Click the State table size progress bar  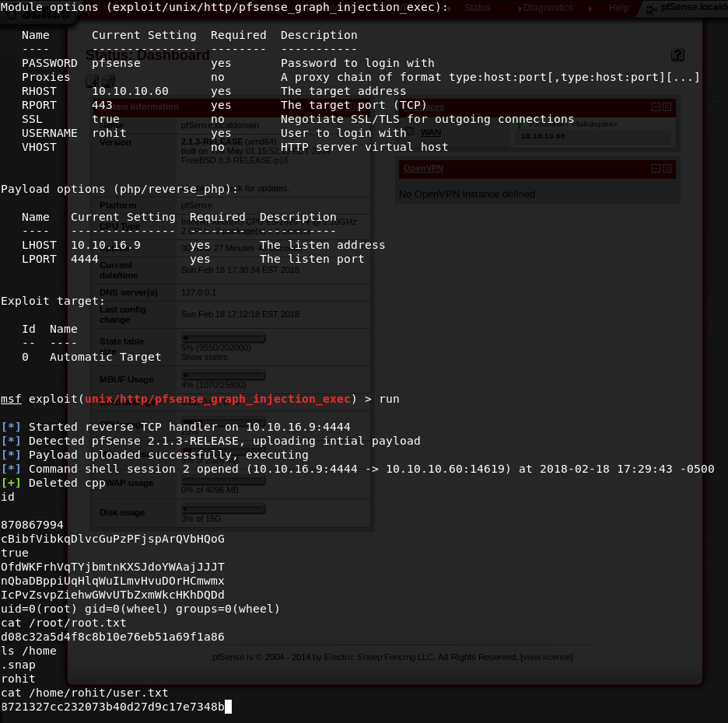coord(223,337)
